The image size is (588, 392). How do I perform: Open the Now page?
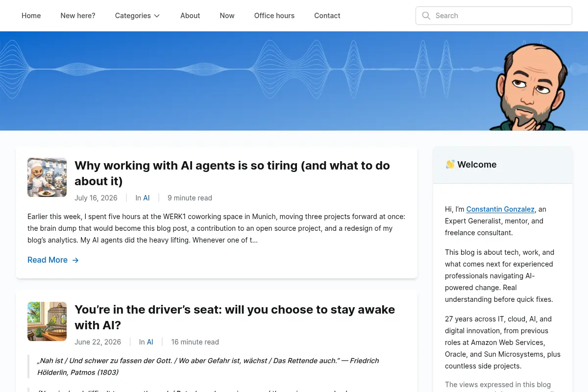point(227,16)
